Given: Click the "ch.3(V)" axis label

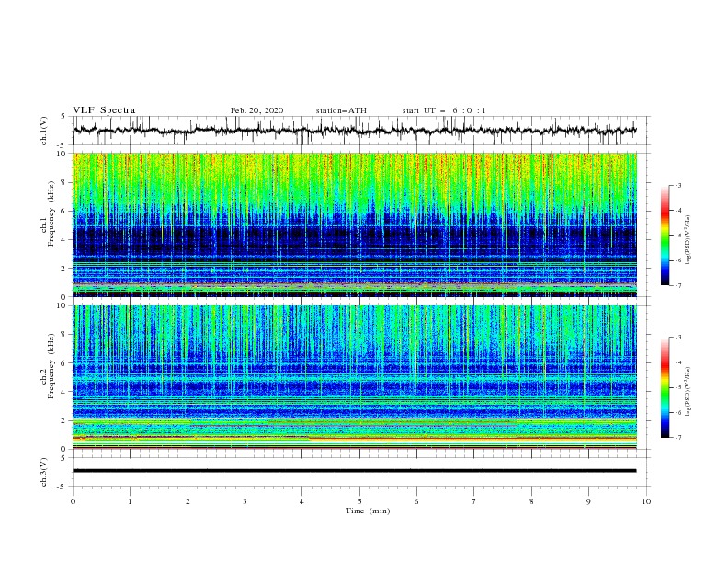Looking at the screenshot, I should (x=44, y=472).
